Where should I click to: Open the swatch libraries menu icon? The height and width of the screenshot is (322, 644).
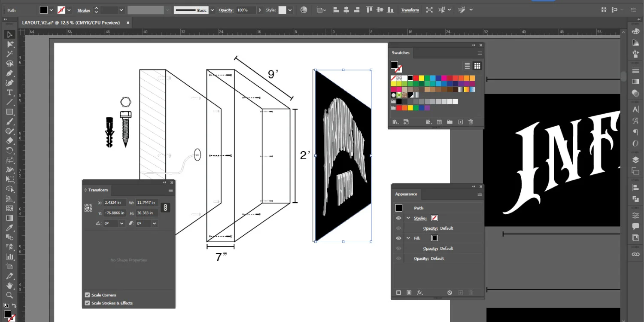coord(395,122)
